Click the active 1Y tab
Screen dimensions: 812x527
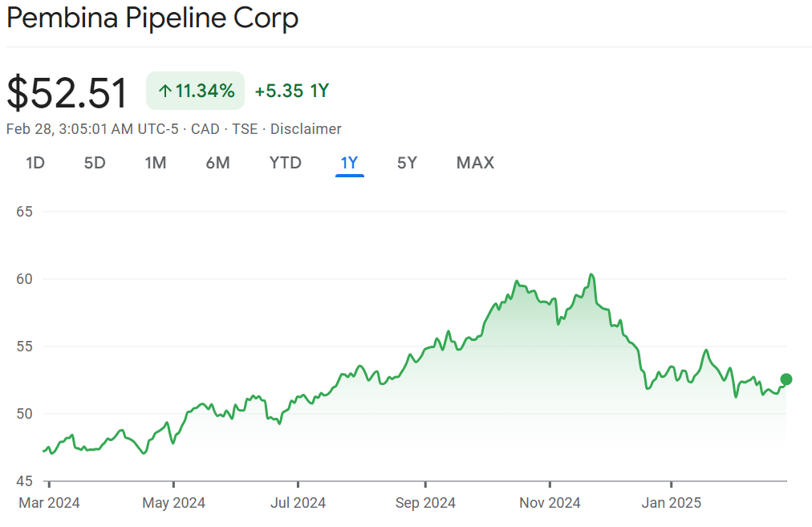click(x=349, y=163)
